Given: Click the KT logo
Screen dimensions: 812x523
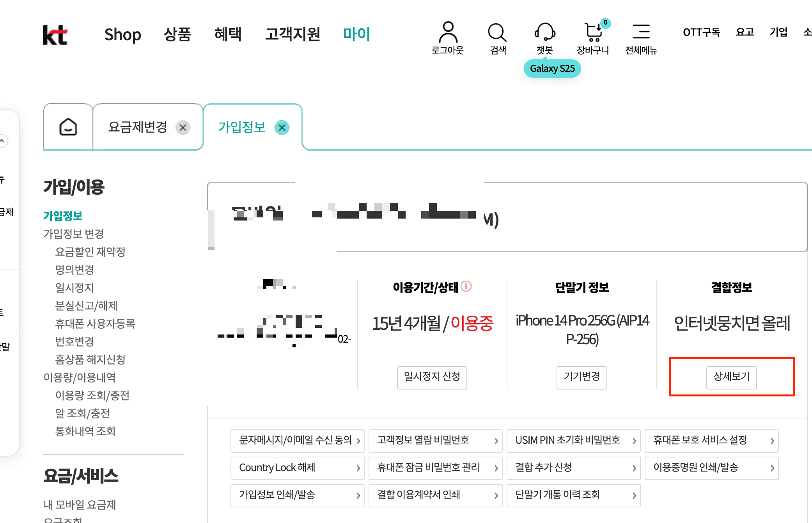Looking at the screenshot, I should 55,35.
